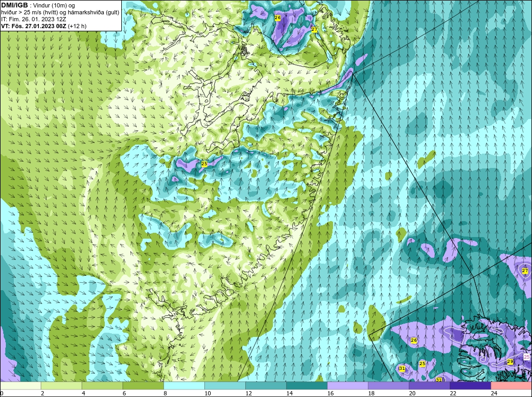532x397 pixels.
Task: Click the teal 12–14 m/s legend swatch
Action: 265,385
